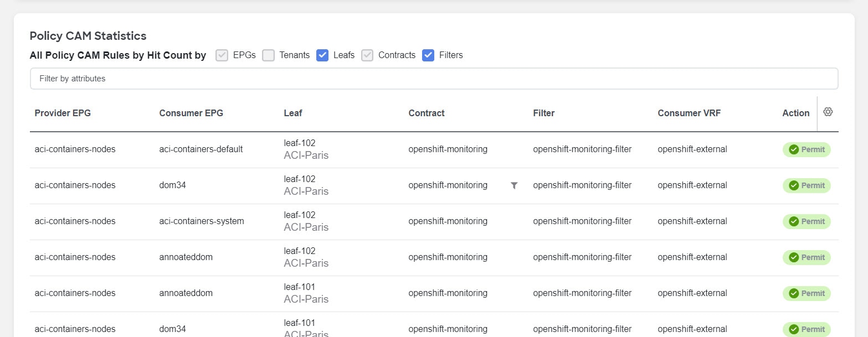Screen dimensions: 868x337
Task: Sort by Consumer EPG column header
Action: coord(191,113)
